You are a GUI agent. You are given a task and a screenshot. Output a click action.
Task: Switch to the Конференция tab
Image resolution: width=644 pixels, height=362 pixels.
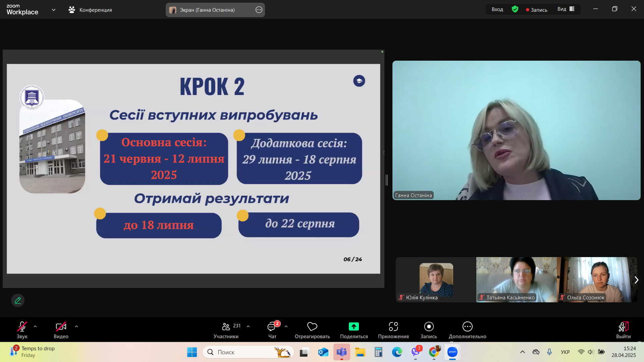coord(90,10)
